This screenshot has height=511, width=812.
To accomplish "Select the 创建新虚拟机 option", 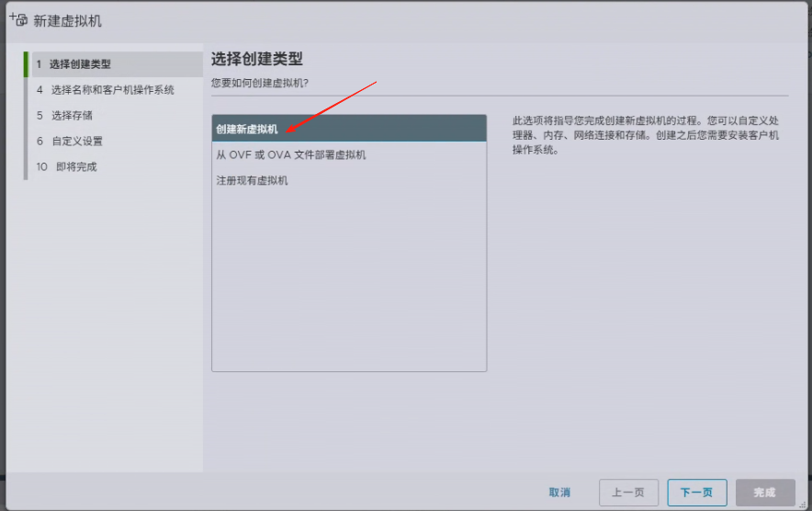I will pos(349,129).
